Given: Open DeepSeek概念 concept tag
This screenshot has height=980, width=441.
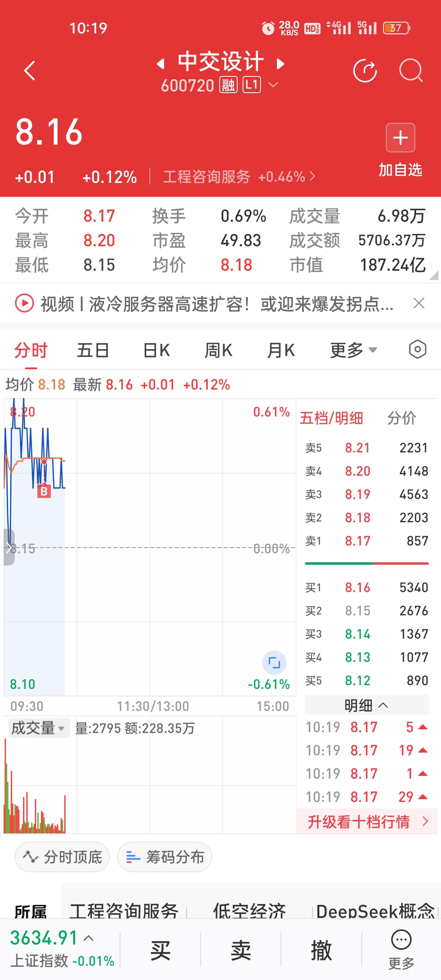Looking at the screenshot, I should click(376, 911).
